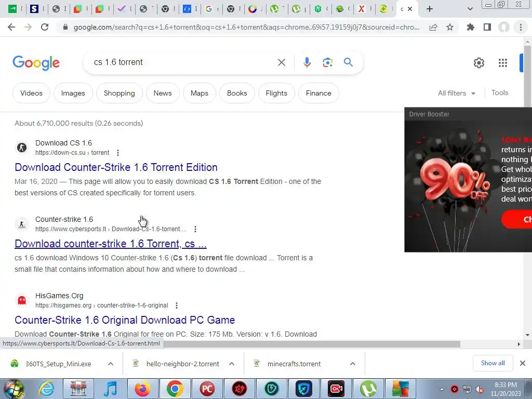532x399 pixels.
Task: Switch to News results
Action: click(163, 93)
